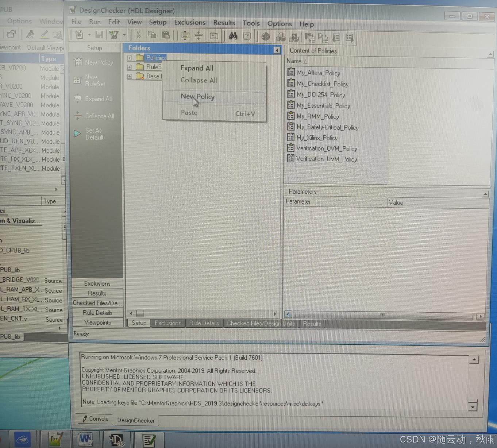This screenshot has height=448, width=497.
Task: Click the New Policy icon in Setup sidebar
Action: click(x=78, y=62)
